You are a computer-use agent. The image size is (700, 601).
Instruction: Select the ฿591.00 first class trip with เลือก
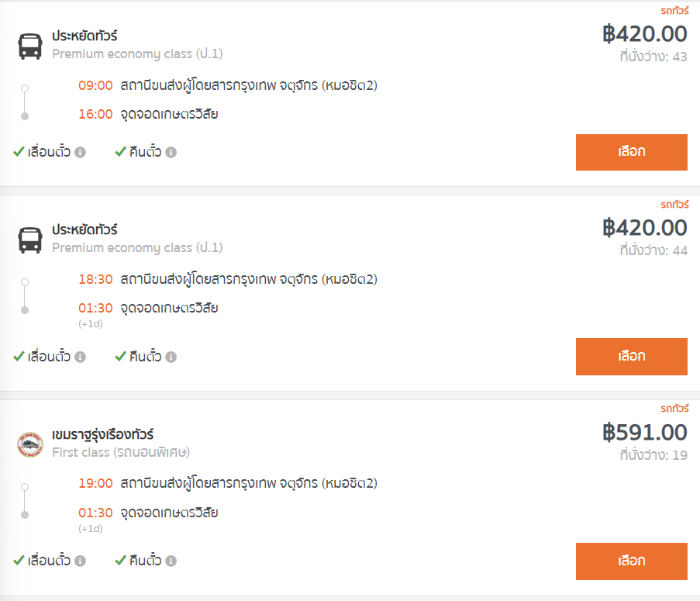[631, 561]
